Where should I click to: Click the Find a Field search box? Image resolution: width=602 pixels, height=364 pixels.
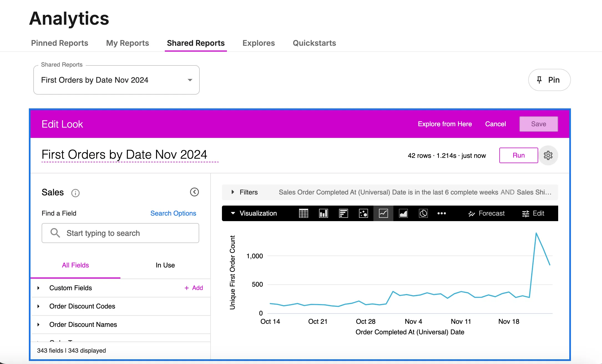[x=120, y=233]
